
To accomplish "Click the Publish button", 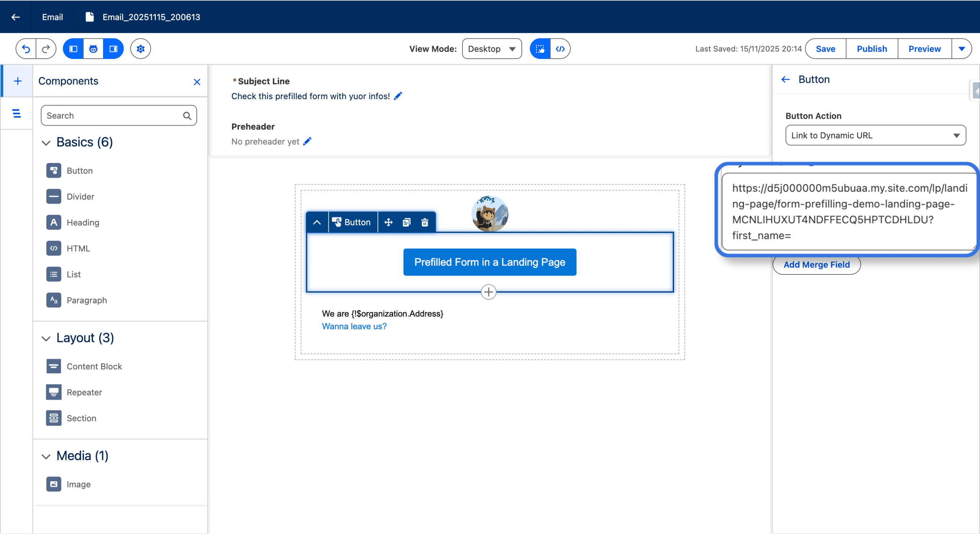I will tap(872, 49).
